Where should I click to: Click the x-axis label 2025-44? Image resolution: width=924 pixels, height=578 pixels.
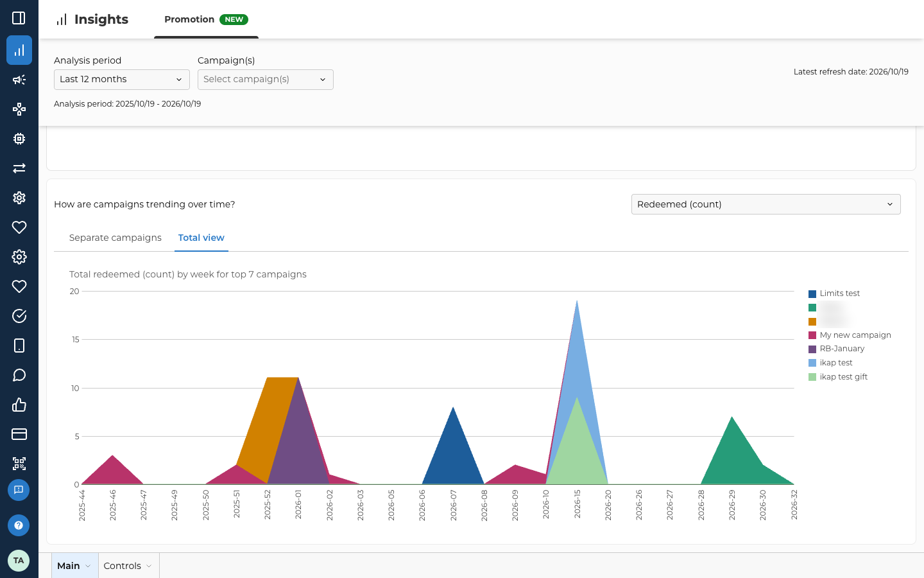pos(82,505)
